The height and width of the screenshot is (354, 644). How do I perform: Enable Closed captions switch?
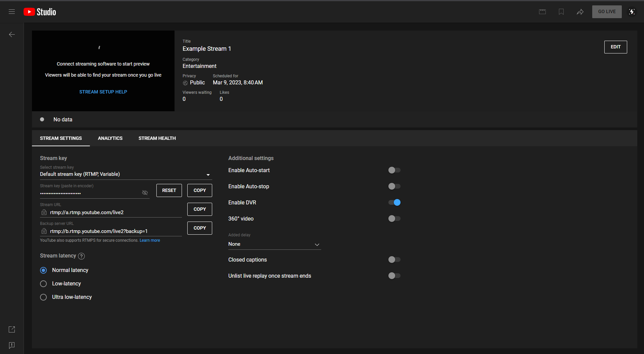tap(394, 260)
